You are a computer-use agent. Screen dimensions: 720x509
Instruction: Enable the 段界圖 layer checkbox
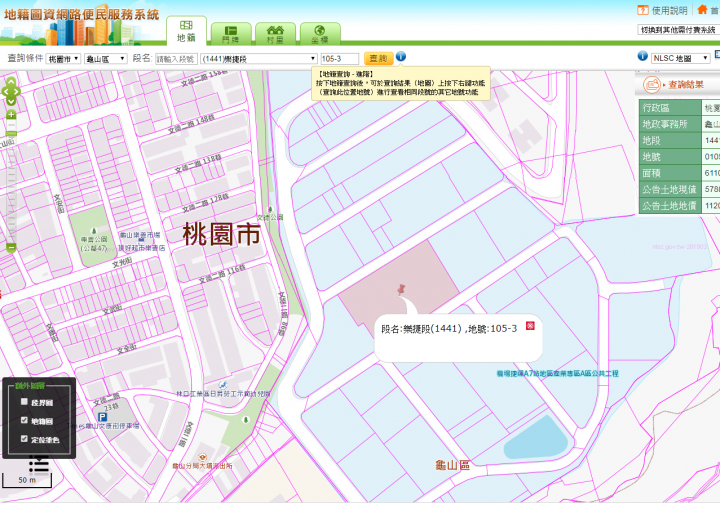pyautogui.click(x=24, y=402)
